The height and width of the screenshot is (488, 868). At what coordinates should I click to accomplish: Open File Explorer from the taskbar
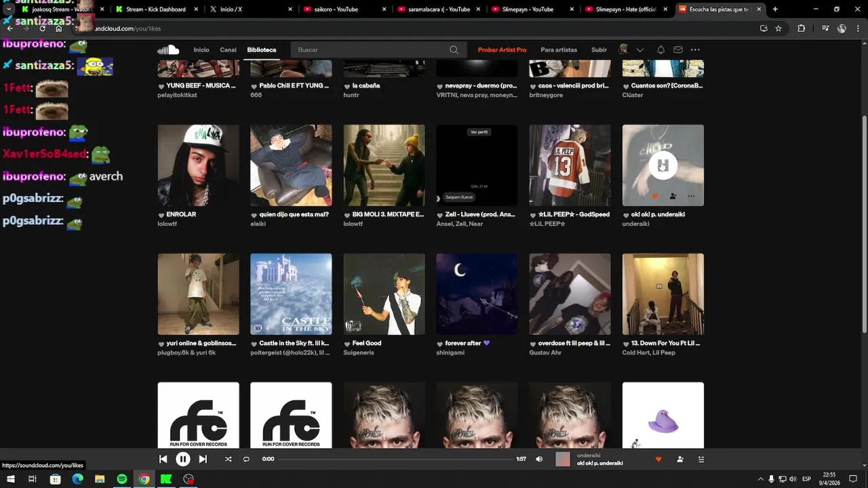point(100,479)
